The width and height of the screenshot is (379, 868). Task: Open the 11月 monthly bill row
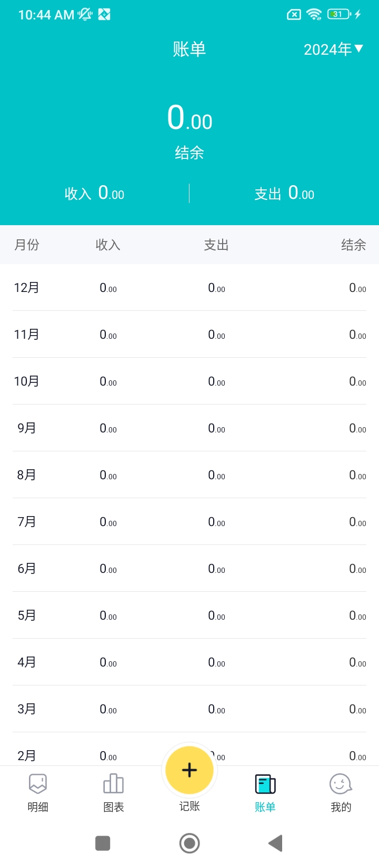pos(189,335)
